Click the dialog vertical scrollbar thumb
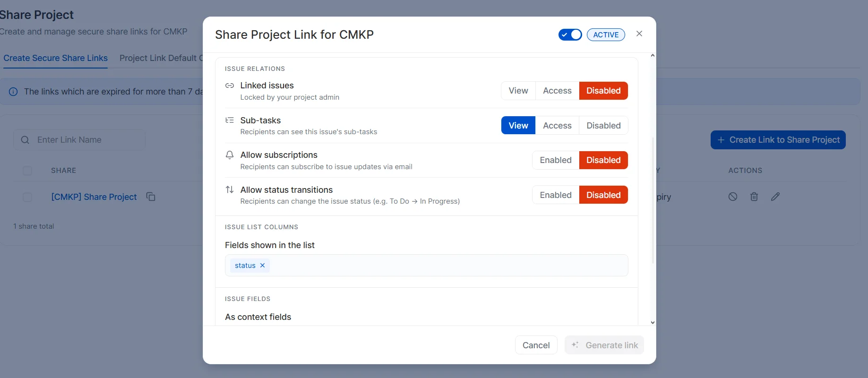Viewport: 868px width, 378px height. coord(653,200)
